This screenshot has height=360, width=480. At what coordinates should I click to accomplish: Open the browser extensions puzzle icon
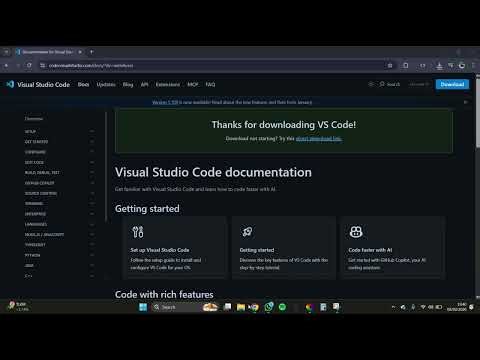406,66
